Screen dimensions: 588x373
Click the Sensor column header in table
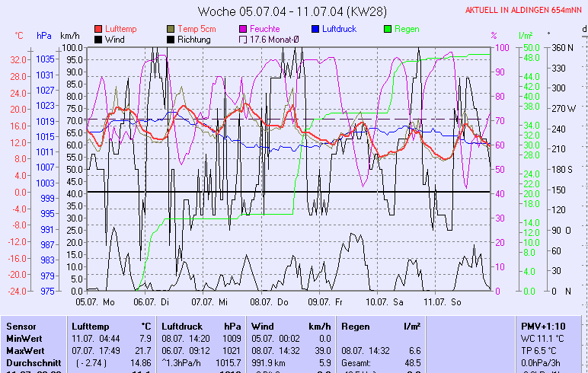tap(21, 326)
